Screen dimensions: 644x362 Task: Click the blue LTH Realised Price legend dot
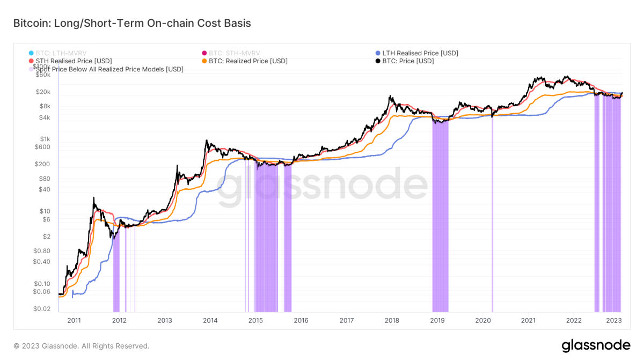point(378,53)
